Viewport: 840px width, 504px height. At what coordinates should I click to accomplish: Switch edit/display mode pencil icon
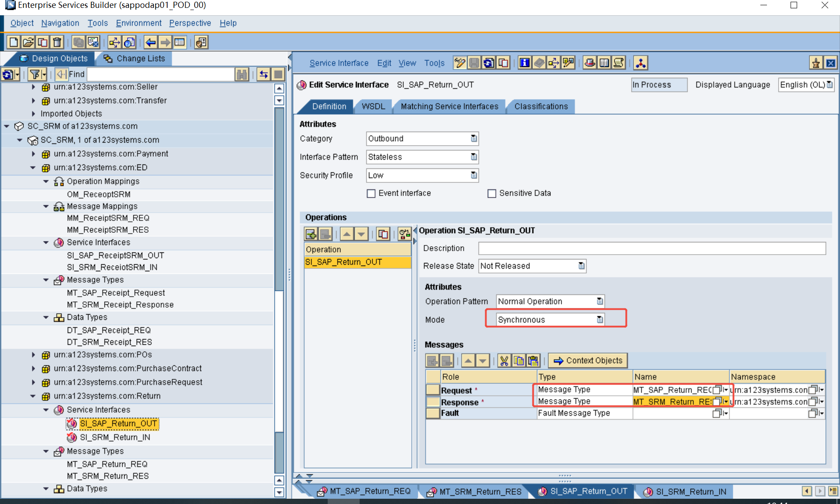point(460,63)
